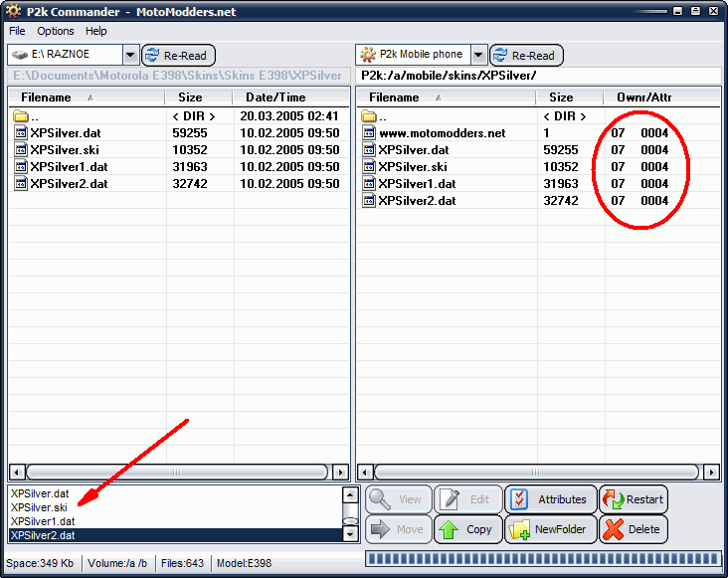Click the phone panel horizontal scrollbar thumb
Screen dimensions: 728x578
(536, 473)
